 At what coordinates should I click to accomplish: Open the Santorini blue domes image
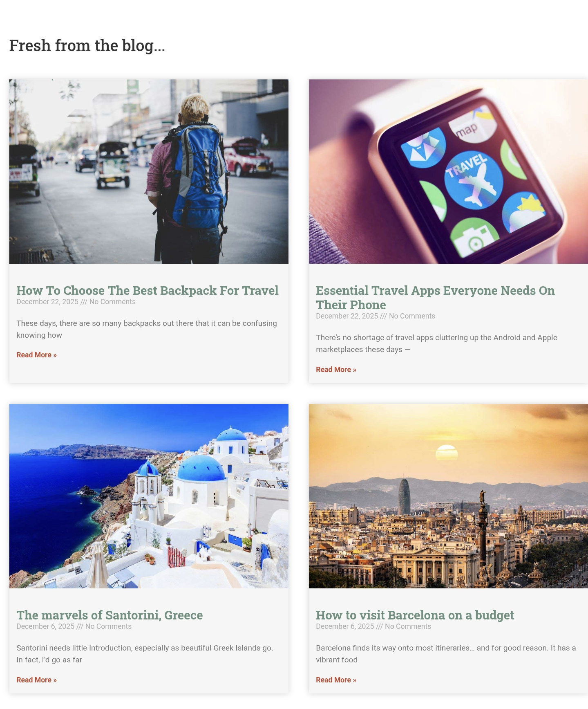(x=149, y=496)
